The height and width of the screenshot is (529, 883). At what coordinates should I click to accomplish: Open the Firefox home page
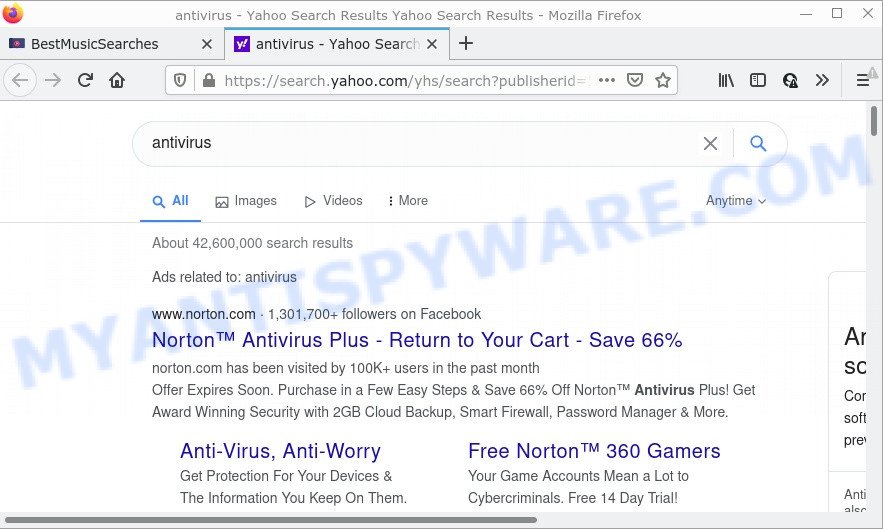point(117,81)
